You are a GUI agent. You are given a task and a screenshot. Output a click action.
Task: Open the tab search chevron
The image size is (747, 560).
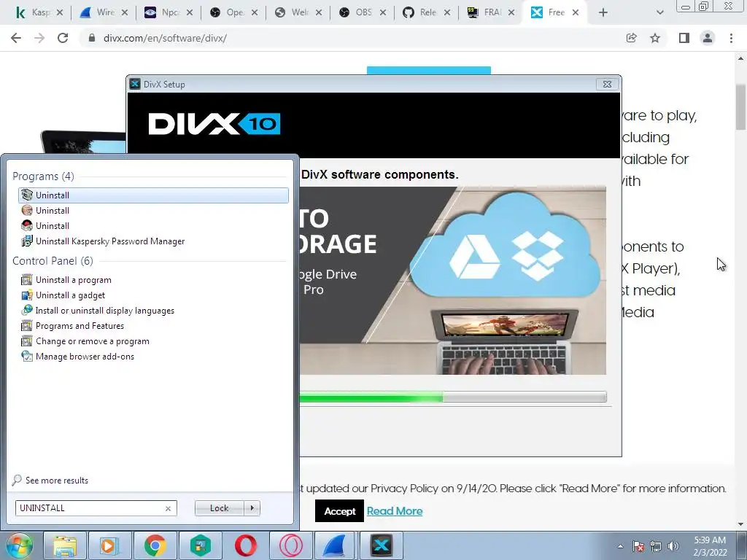pos(659,13)
